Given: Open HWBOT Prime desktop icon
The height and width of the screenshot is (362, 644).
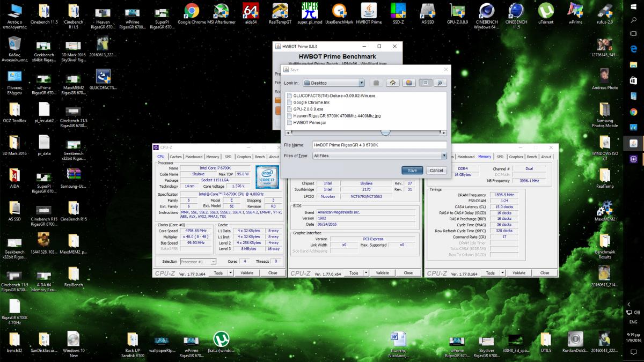Looking at the screenshot, I should coord(369,13).
